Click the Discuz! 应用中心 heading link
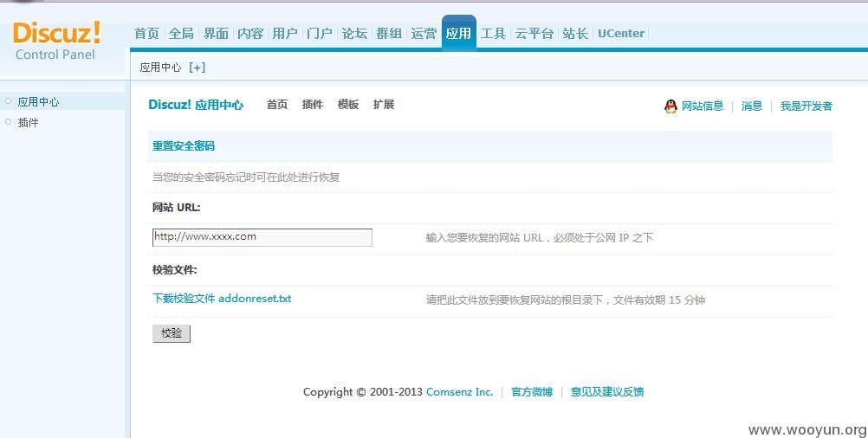 pos(196,105)
